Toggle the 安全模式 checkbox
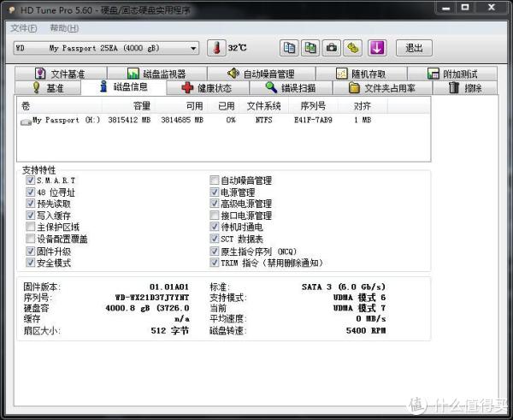Screen dimensions: 513x420 [31, 263]
